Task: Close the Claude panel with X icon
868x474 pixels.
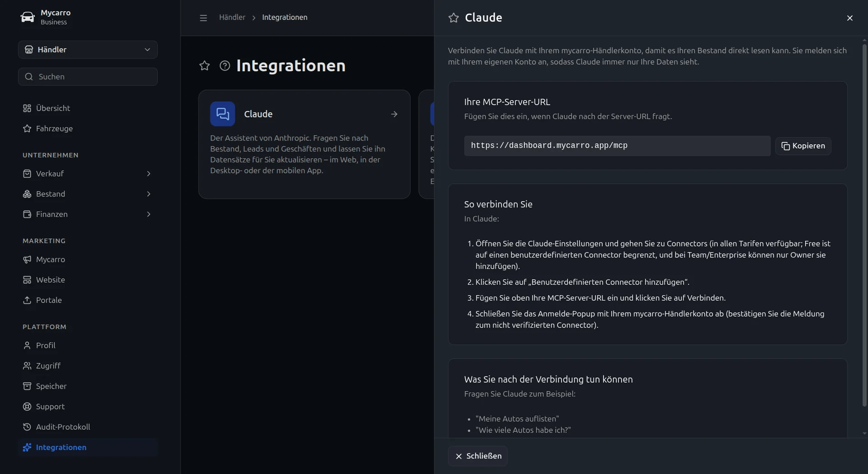Action: 850,18
